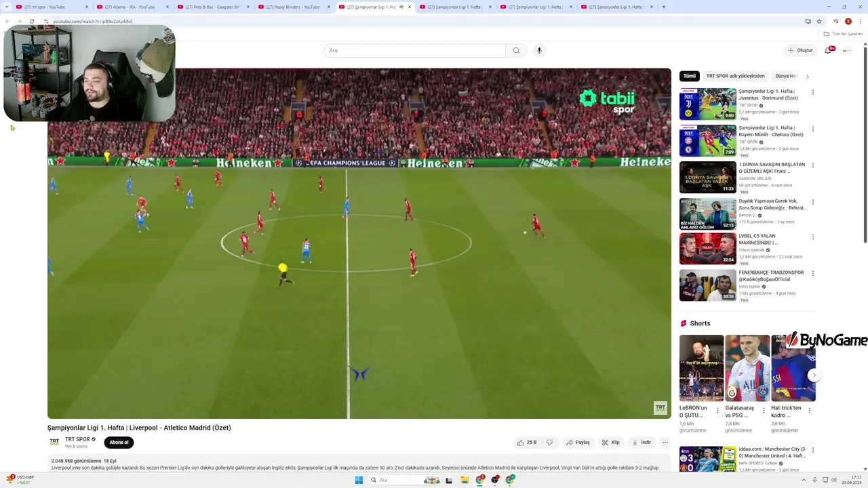This screenshot has height=488, width=868.
Task: Open the browser profile icon
Action: pyautogui.click(x=848, y=21)
